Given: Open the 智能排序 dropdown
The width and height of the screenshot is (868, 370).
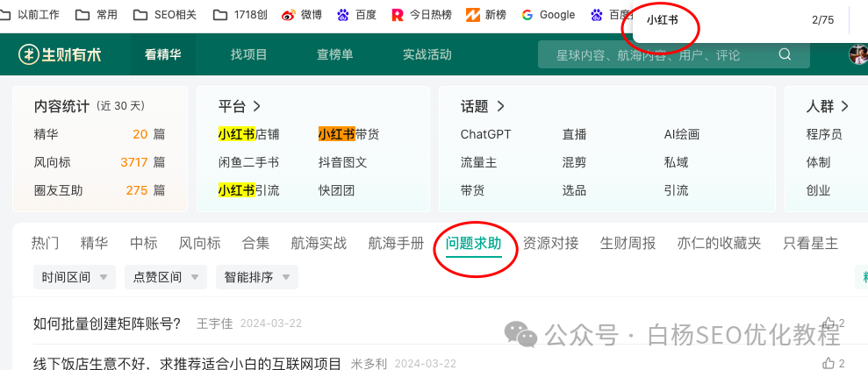Looking at the screenshot, I should pyautogui.click(x=257, y=277).
